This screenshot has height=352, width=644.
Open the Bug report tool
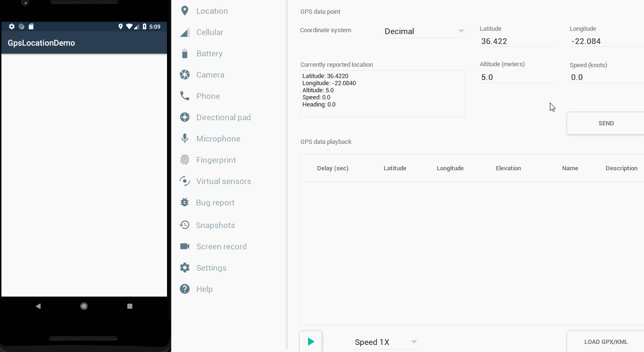point(215,202)
